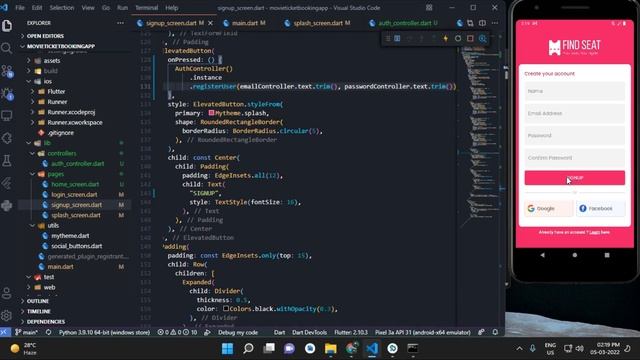Click the Mytheme.splash pink color swatch
Screen dimensions: 640x360
pyautogui.click(x=211, y=113)
